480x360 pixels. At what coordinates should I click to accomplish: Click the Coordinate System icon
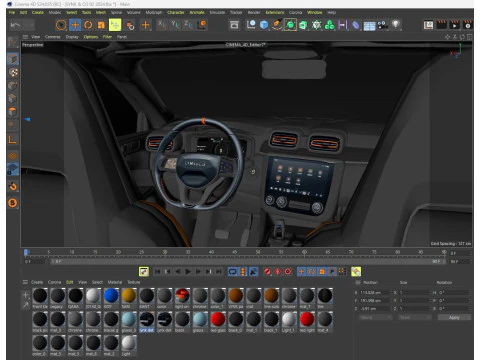pos(202,25)
